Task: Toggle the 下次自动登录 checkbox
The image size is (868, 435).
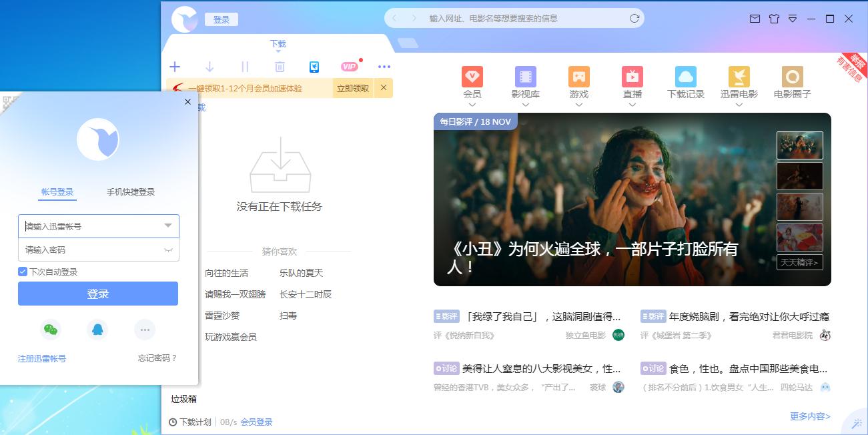Action: (x=23, y=272)
